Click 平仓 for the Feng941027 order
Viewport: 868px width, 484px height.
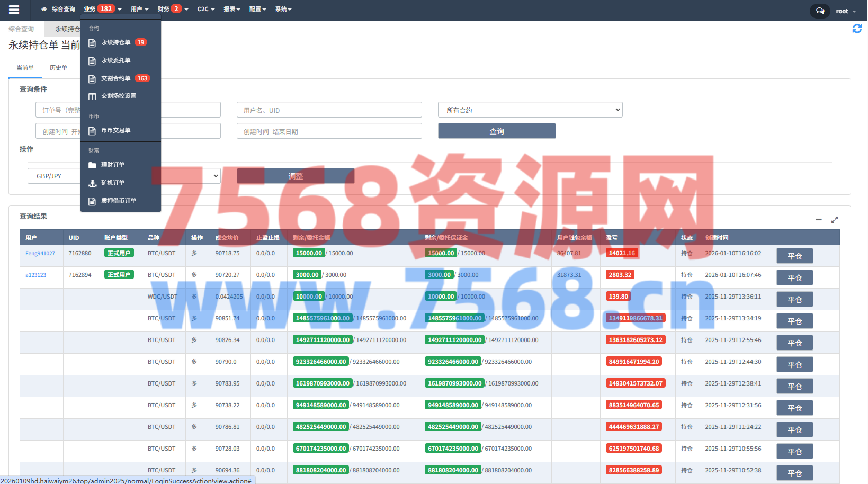[x=794, y=256]
